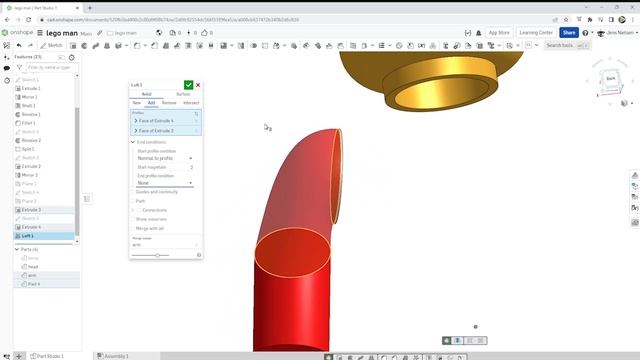Select the arm part in Parts list
The image size is (640, 360).
(x=32, y=276)
